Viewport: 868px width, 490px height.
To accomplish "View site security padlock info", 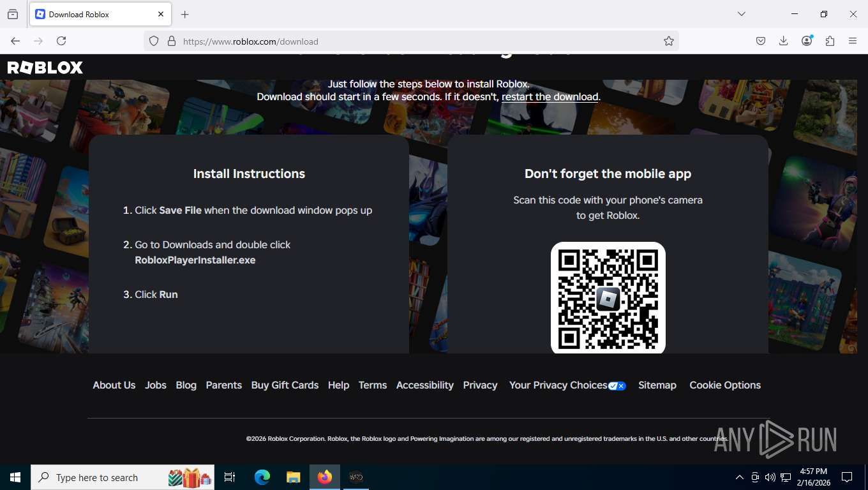I will click(171, 41).
